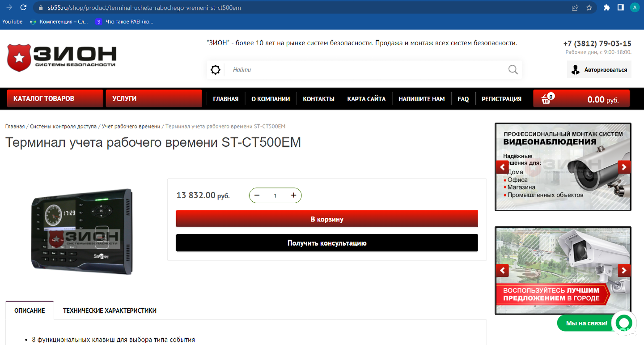Increase quantity with plus button
The width and height of the screenshot is (644, 345).
point(294,195)
